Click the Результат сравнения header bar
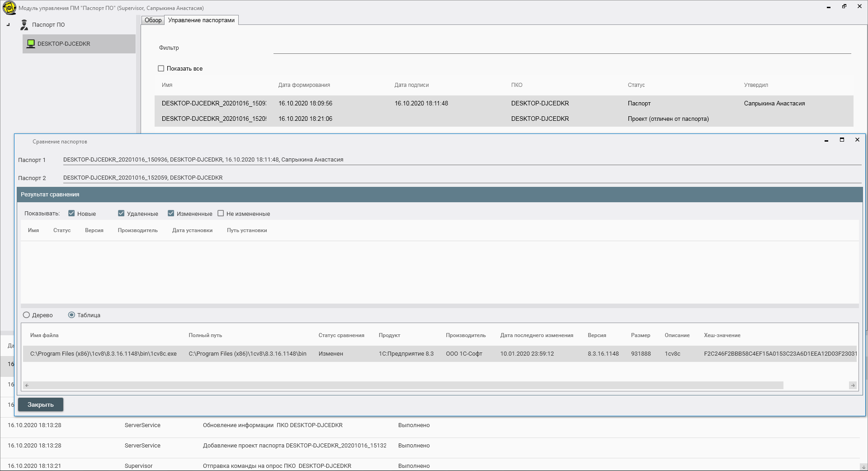This screenshot has width=868, height=471. [440, 195]
